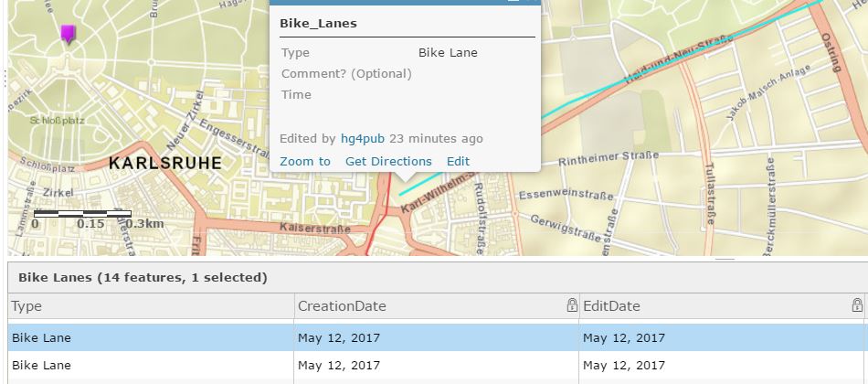The width and height of the screenshot is (868, 384).
Task: Select the second Bike Lane table row
Action: point(438,365)
